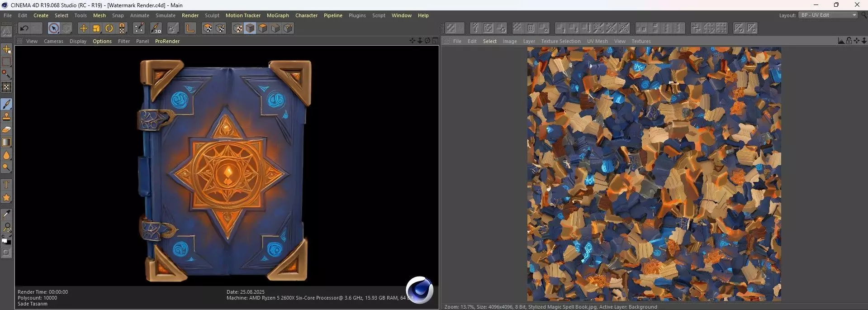
Task: Open the 3D paint brush icon
Action: pyautogui.click(x=156, y=28)
